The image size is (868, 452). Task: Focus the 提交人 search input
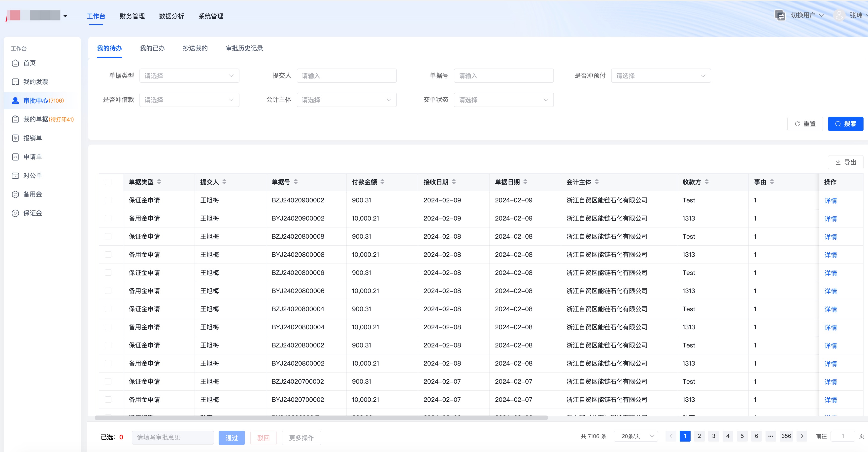click(346, 76)
